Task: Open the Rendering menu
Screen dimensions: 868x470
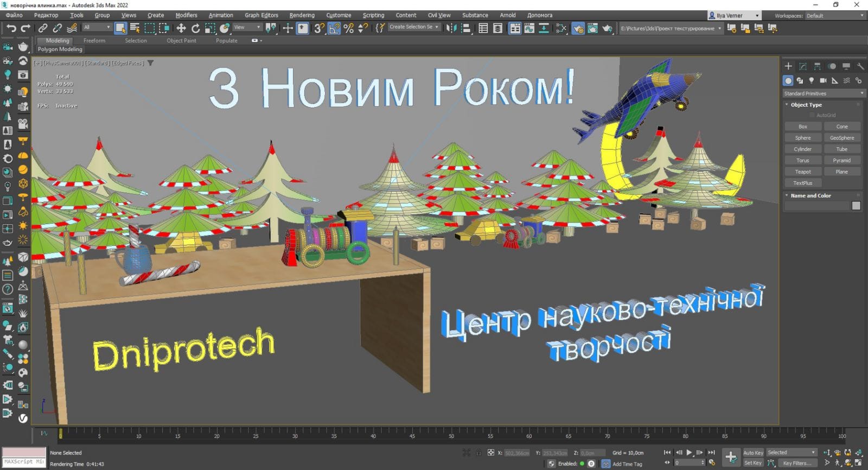Action: click(x=302, y=15)
